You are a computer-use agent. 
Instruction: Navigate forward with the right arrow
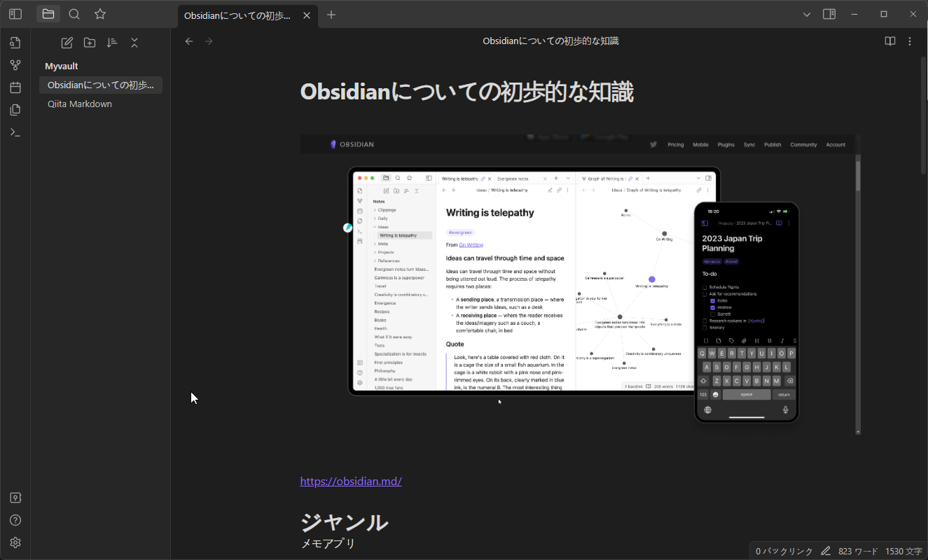coord(208,41)
